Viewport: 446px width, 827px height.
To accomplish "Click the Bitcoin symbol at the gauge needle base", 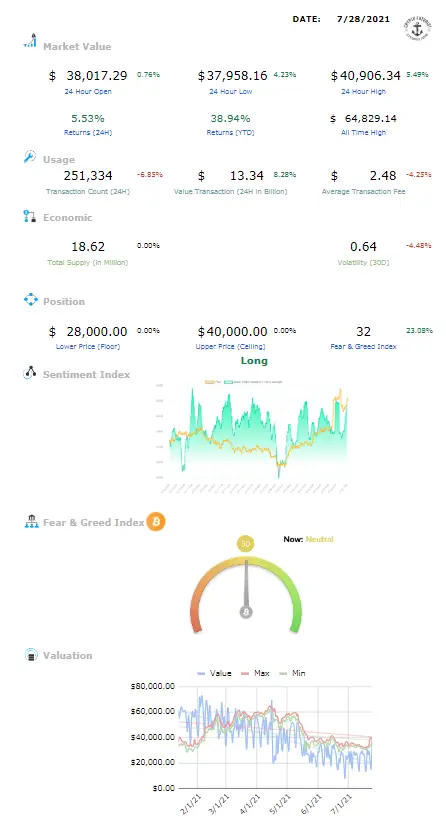I will tap(246, 612).
